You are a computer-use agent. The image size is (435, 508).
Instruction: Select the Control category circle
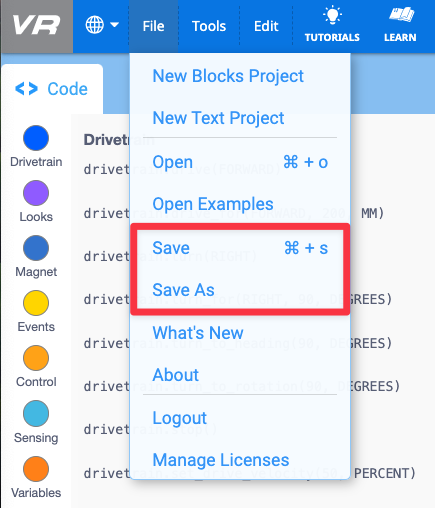[36, 358]
